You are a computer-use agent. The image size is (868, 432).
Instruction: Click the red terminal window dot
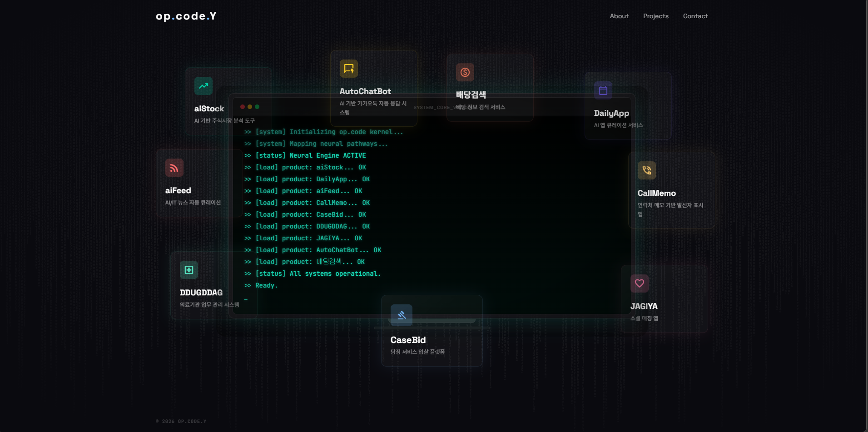tap(242, 107)
